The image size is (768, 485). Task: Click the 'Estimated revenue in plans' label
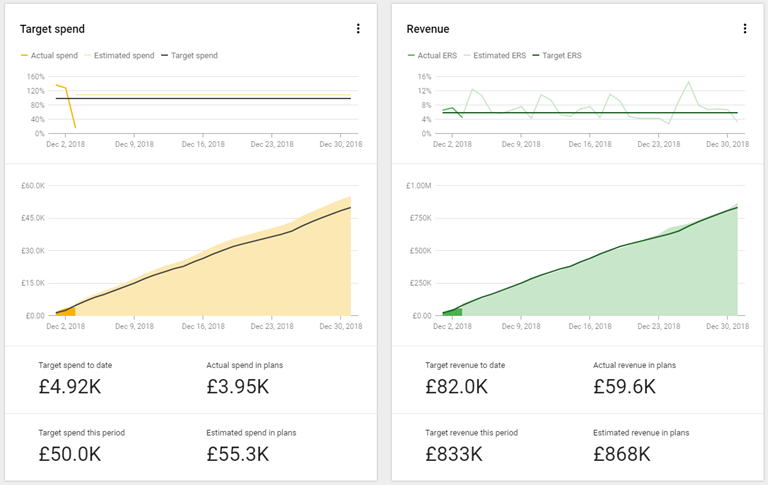[641, 433]
